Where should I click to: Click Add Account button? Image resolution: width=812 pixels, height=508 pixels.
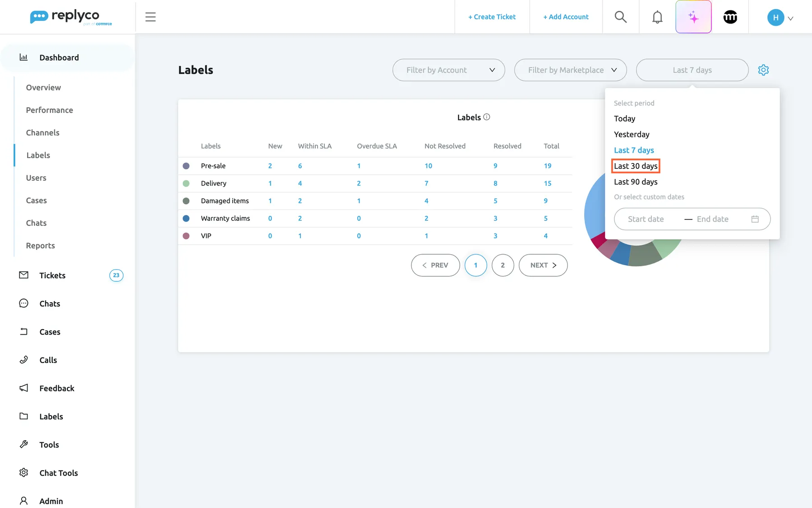[566, 17]
